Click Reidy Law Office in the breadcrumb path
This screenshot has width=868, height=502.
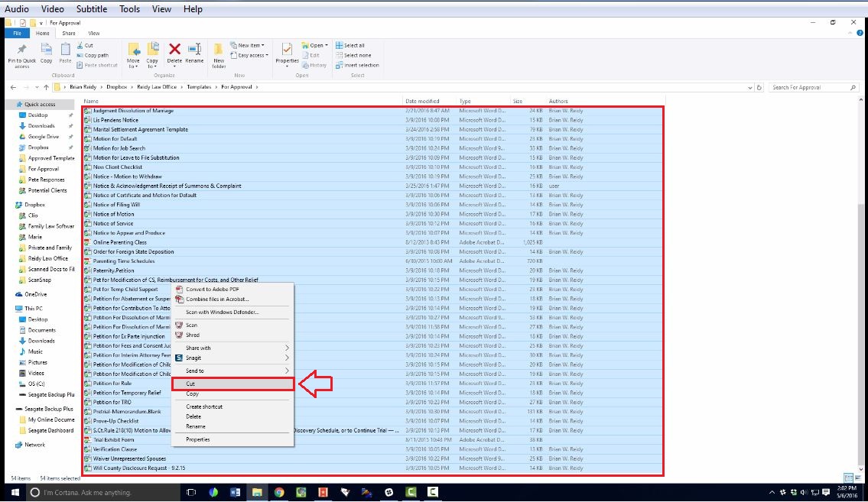coord(157,87)
